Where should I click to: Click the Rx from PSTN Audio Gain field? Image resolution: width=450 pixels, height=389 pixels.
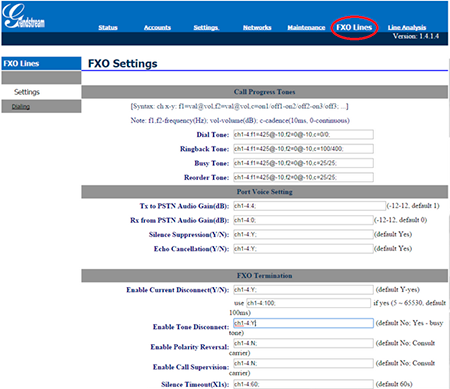pyautogui.click(x=303, y=220)
